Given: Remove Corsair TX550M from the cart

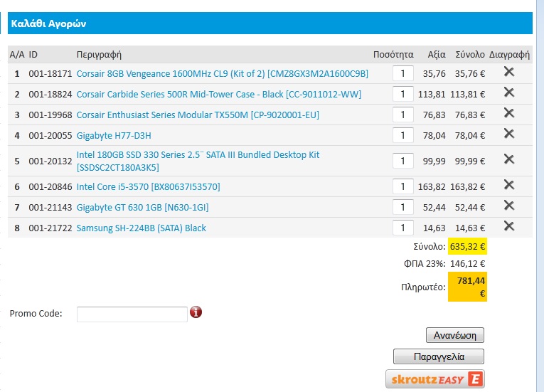Looking at the screenshot, I should [509, 113].
